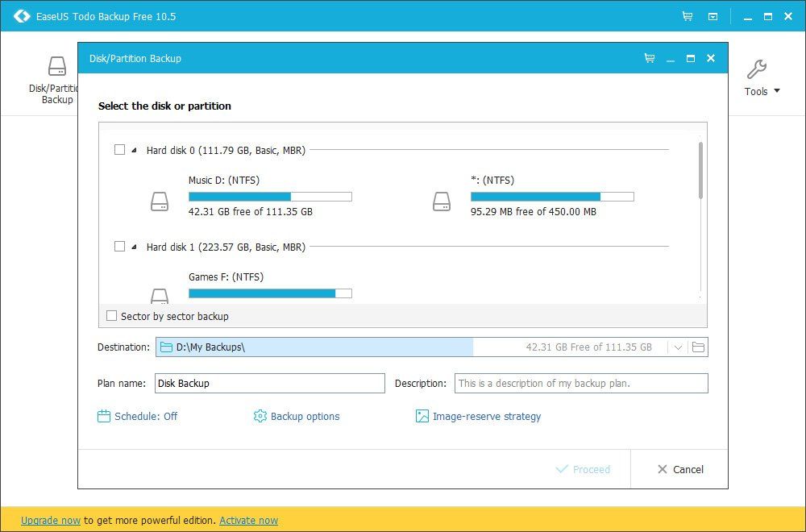Enable Sector by sector backup
This screenshot has width=806, height=532.
[x=112, y=316]
